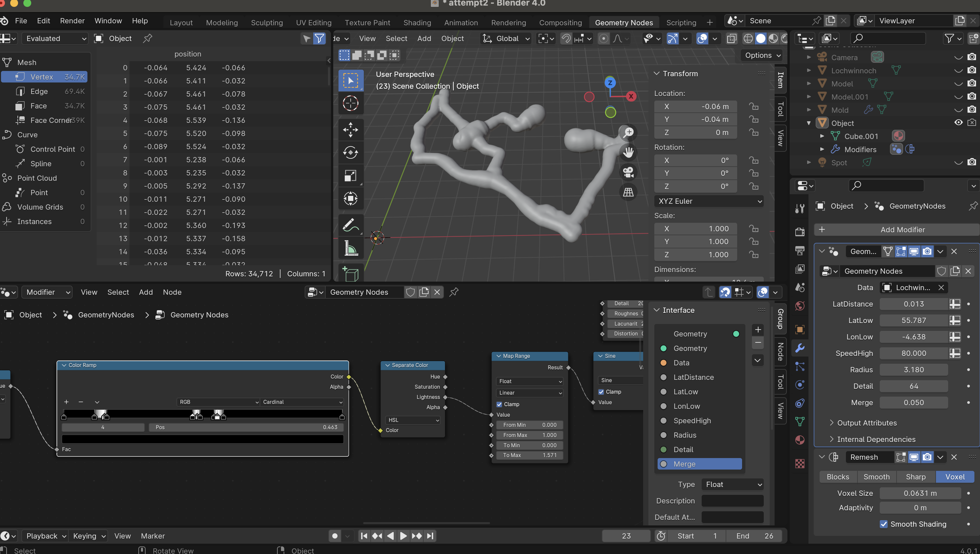Viewport: 980px width, 554px height.
Task: Switch to the Shading workspace tab
Action: click(417, 22)
